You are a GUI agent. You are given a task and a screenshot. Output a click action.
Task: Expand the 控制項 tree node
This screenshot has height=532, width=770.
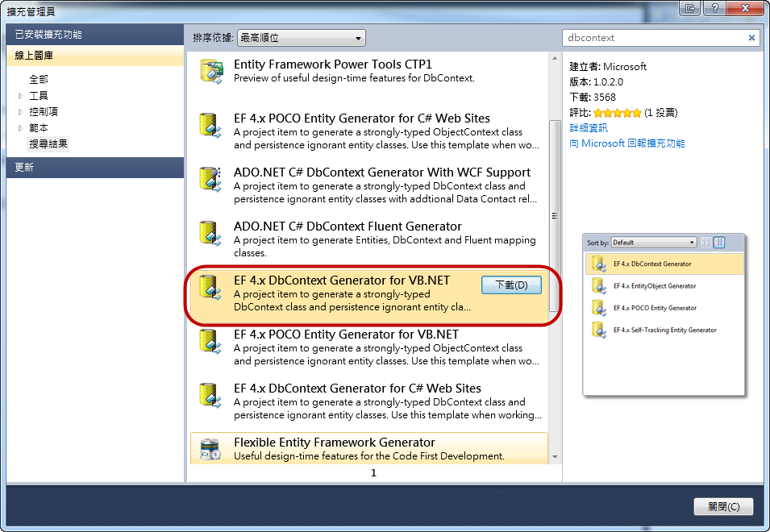tap(20, 112)
